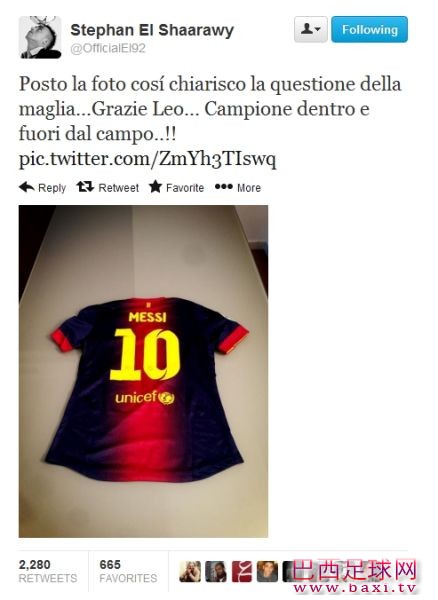438x600 pixels.
Task: Open the More options ellipsis
Action: pos(223,187)
